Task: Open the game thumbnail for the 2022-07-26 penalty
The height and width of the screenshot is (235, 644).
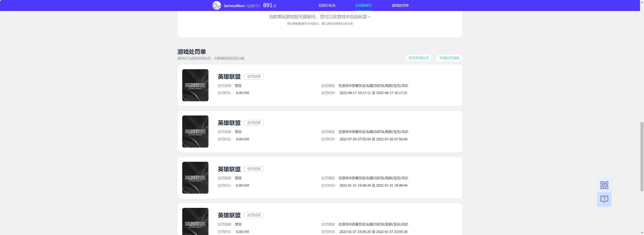Action: (195, 131)
